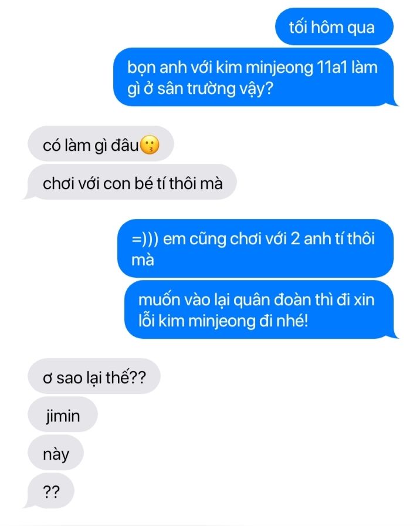Tap the 'này' message bubble

coord(56,453)
